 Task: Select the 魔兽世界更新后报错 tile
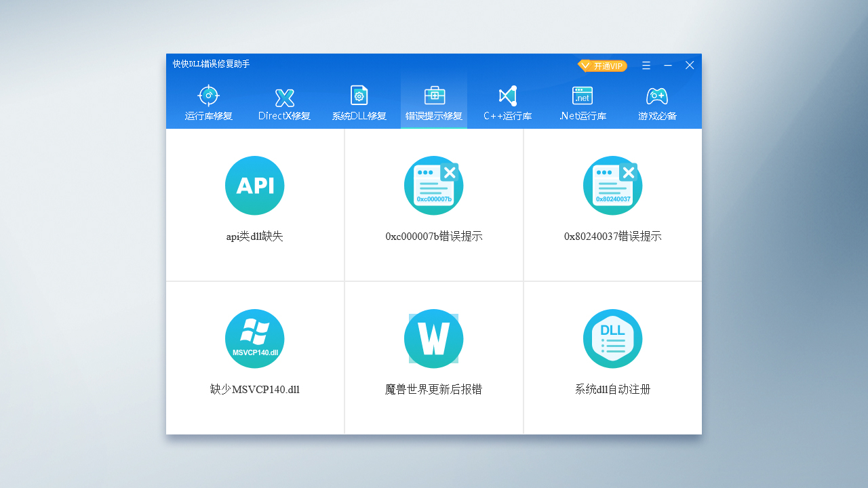(433, 358)
